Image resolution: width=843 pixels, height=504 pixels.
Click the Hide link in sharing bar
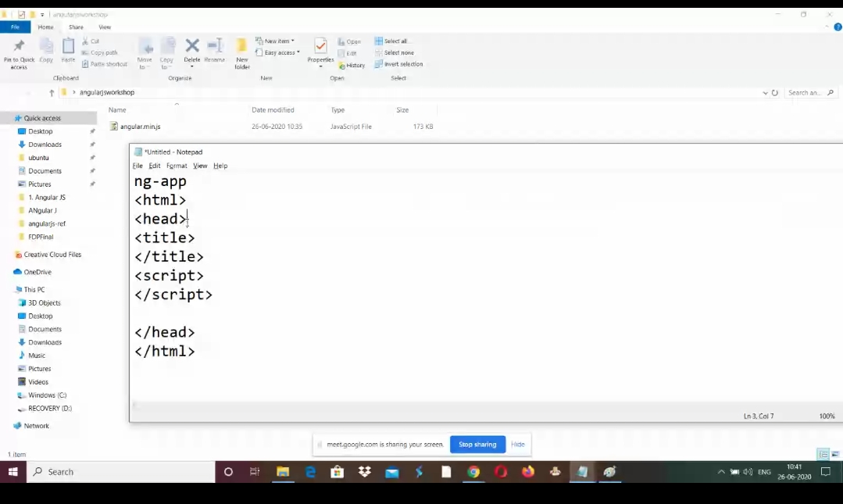coord(518,445)
